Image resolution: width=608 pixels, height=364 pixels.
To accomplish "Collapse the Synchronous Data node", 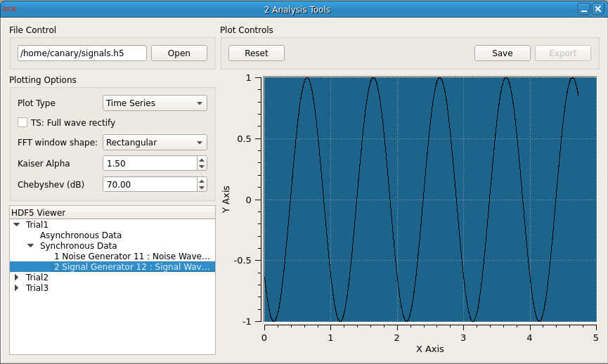I will point(31,245).
